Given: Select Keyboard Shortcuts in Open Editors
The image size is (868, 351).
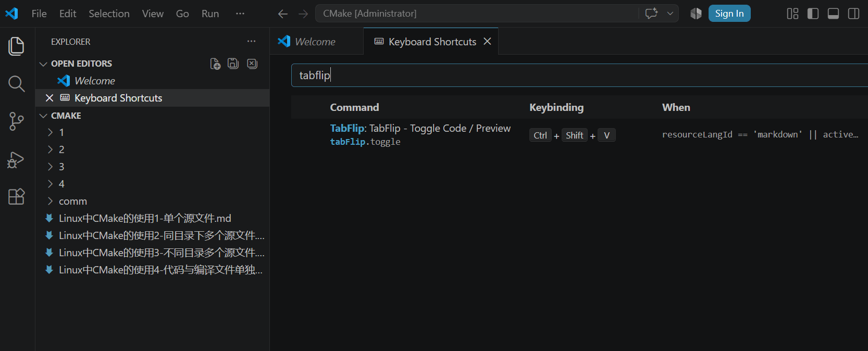Looking at the screenshot, I should click(x=152, y=98).
